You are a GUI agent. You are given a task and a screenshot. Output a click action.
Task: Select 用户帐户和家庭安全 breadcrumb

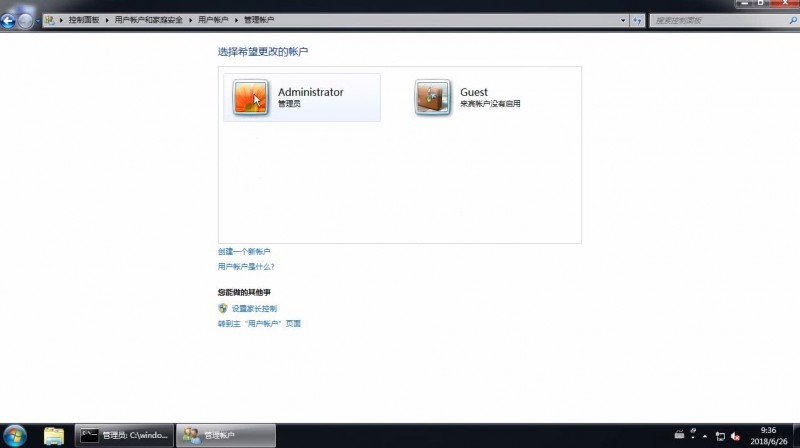click(x=148, y=20)
